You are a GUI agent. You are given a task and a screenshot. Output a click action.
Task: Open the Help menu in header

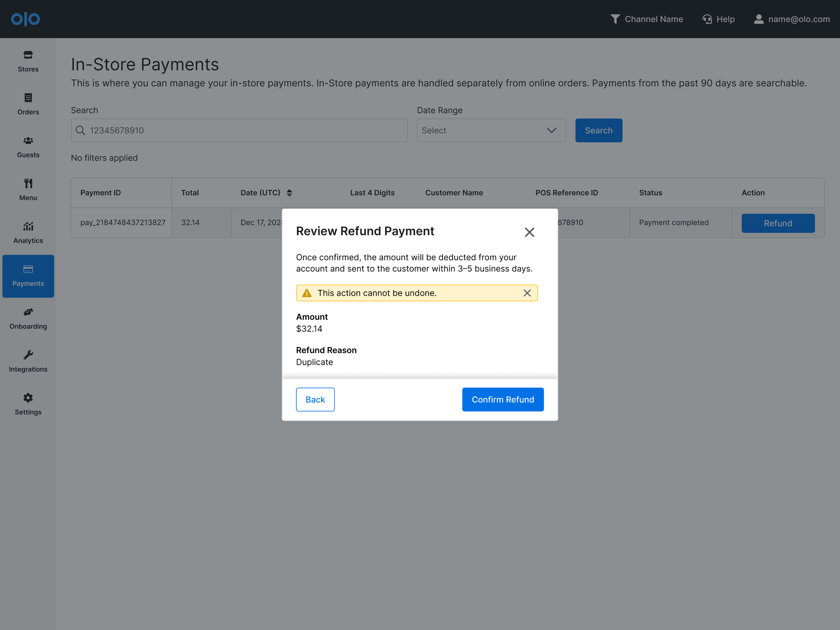click(x=718, y=19)
